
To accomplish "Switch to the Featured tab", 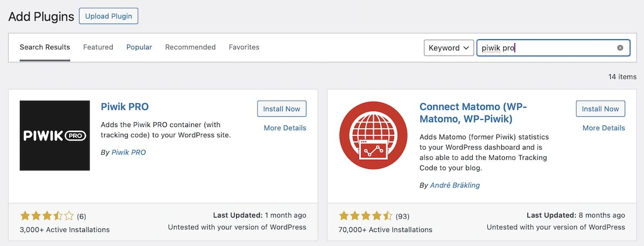I will click(98, 47).
